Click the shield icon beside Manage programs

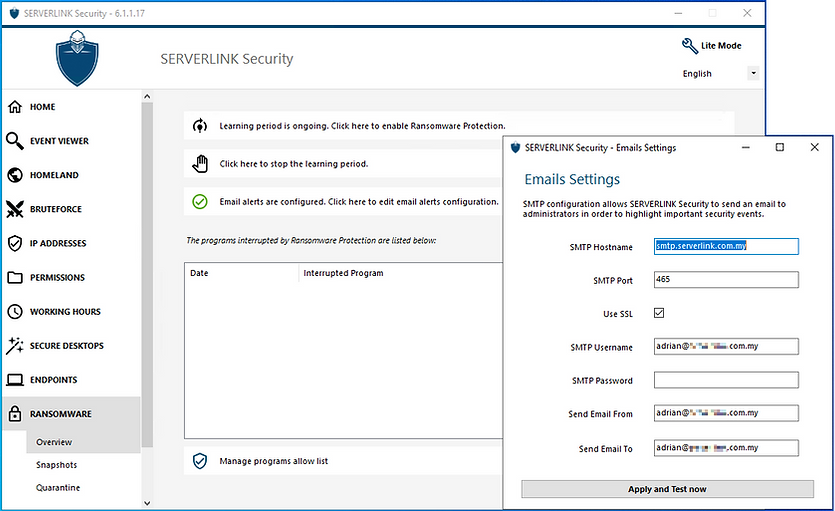[200, 461]
